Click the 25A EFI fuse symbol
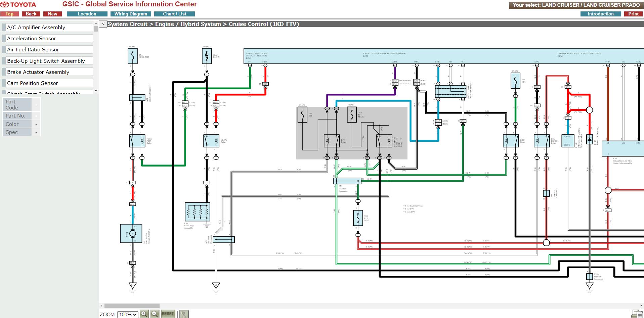Image resolution: width=644 pixels, height=318 pixels. (302, 115)
